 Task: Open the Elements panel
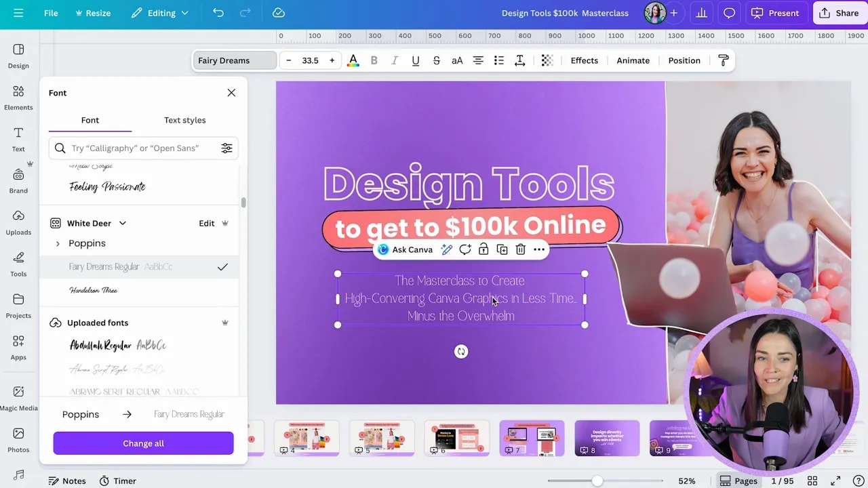[18, 96]
